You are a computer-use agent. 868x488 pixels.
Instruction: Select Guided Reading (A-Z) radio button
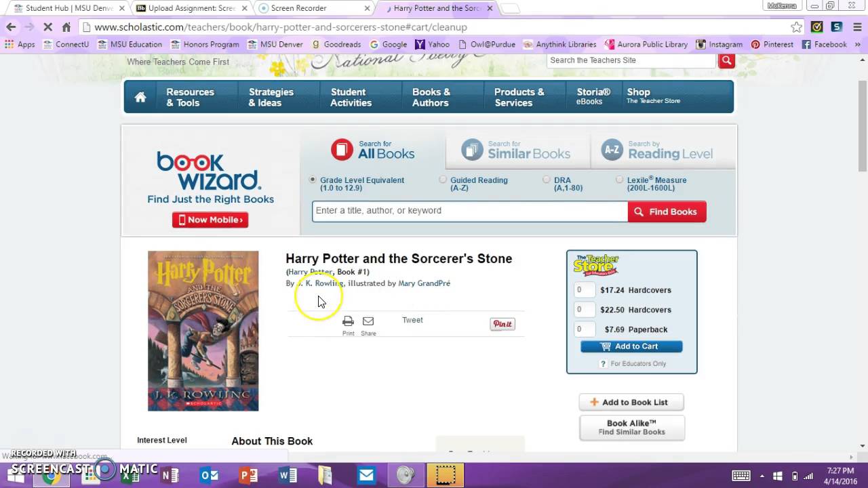[x=443, y=180]
